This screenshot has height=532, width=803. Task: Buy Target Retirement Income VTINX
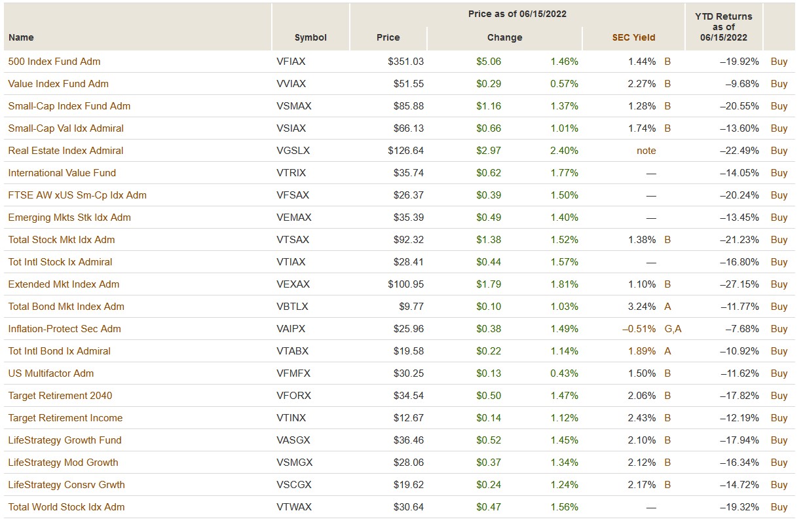pyautogui.click(x=779, y=418)
